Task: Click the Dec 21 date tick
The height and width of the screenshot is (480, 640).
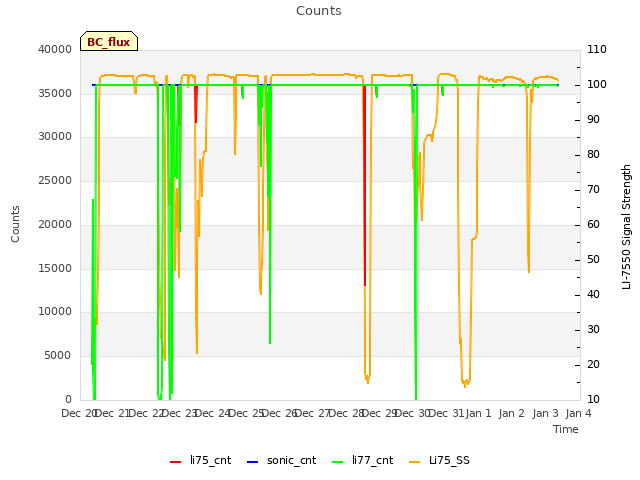Action: (112, 413)
